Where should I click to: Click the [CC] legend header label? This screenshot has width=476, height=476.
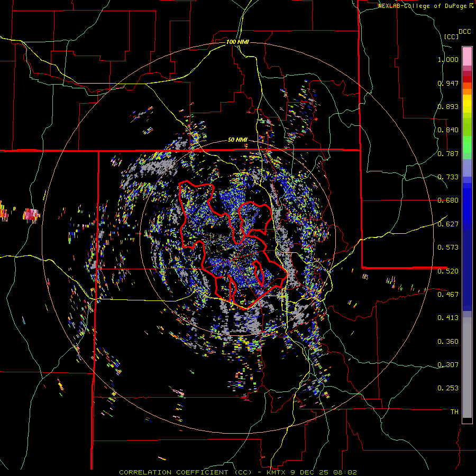coord(451,36)
